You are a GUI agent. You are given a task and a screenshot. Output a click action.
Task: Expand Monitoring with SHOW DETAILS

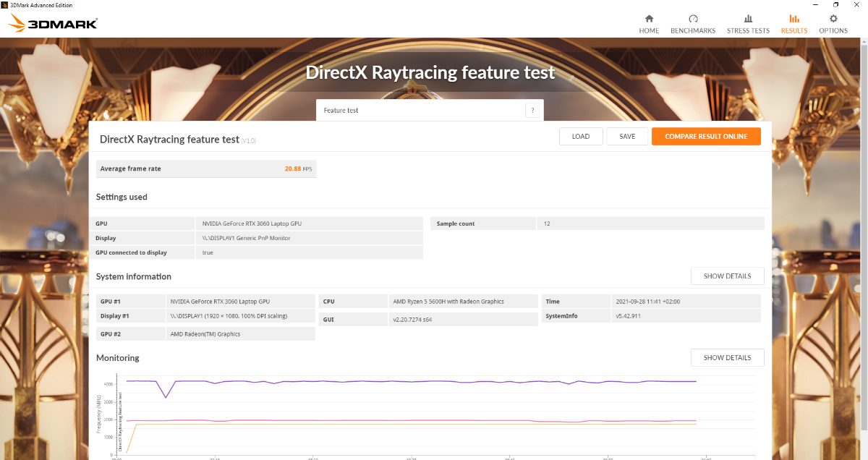(x=727, y=358)
